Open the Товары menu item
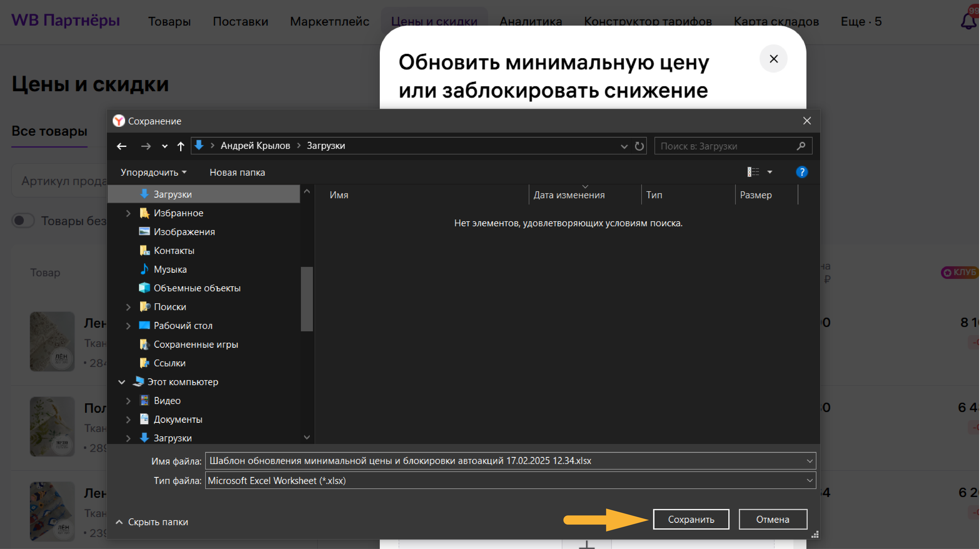This screenshot has height=549, width=980. pos(169,22)
